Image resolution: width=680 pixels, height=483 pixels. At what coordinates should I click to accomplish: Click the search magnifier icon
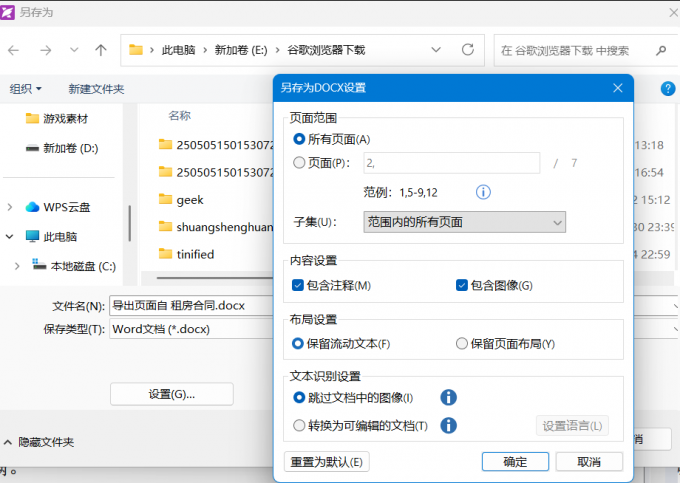(x=660, y=51)
